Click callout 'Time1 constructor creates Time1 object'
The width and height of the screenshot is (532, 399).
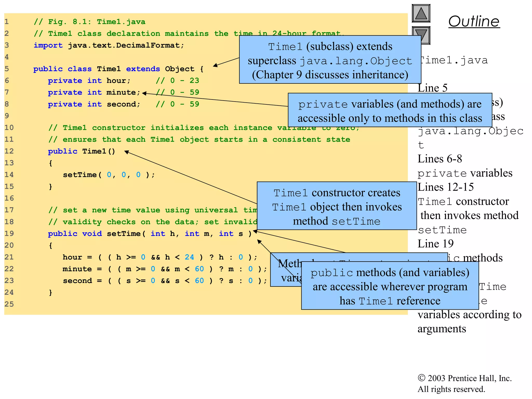[337, 206]
